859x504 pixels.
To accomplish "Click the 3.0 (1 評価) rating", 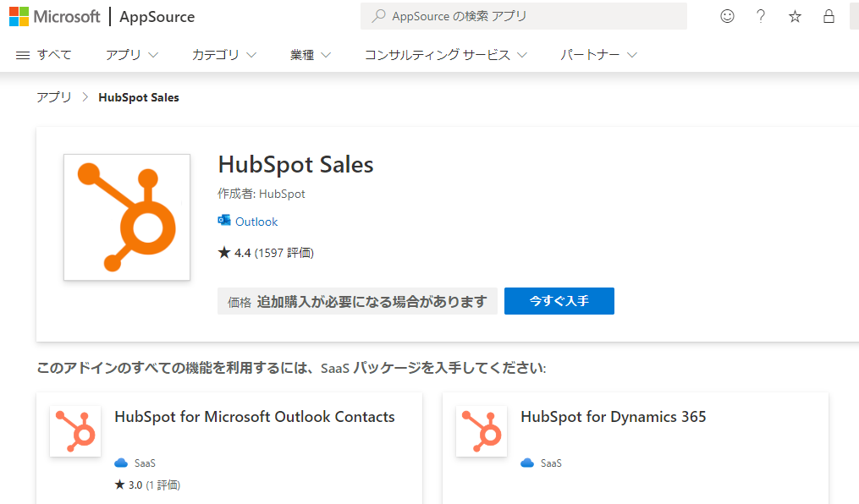I will 147,485.
